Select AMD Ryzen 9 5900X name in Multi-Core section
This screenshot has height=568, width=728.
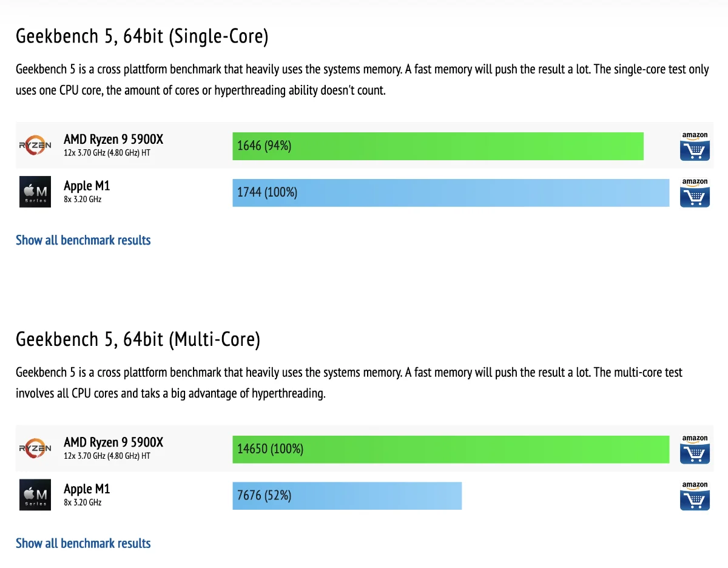pos(113,442)
